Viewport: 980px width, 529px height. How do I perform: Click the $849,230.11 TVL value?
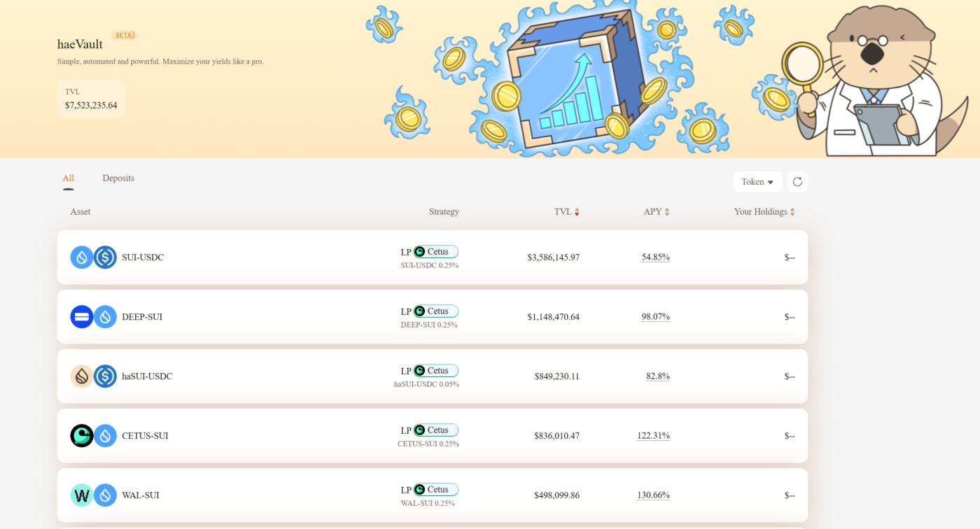point(556,376)
